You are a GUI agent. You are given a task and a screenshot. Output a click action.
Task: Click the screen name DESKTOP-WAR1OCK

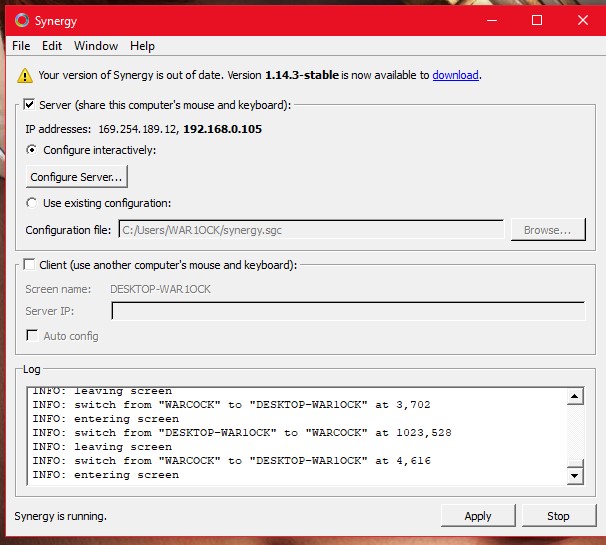click(160, 289)
